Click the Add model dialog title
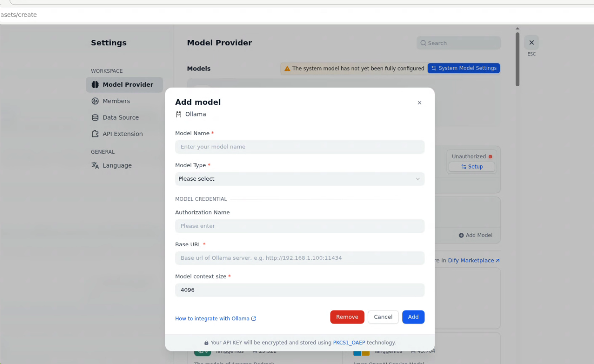 click(198, 102)
